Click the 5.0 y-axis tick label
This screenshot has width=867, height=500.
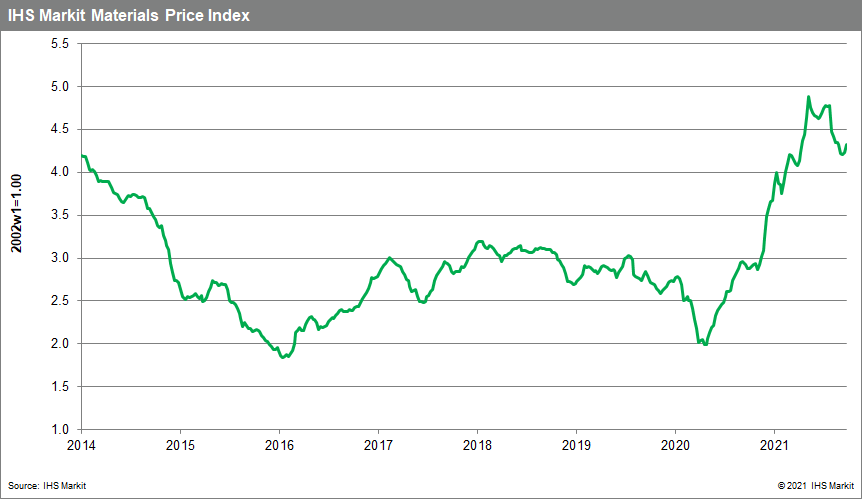[x=62, y=87]
